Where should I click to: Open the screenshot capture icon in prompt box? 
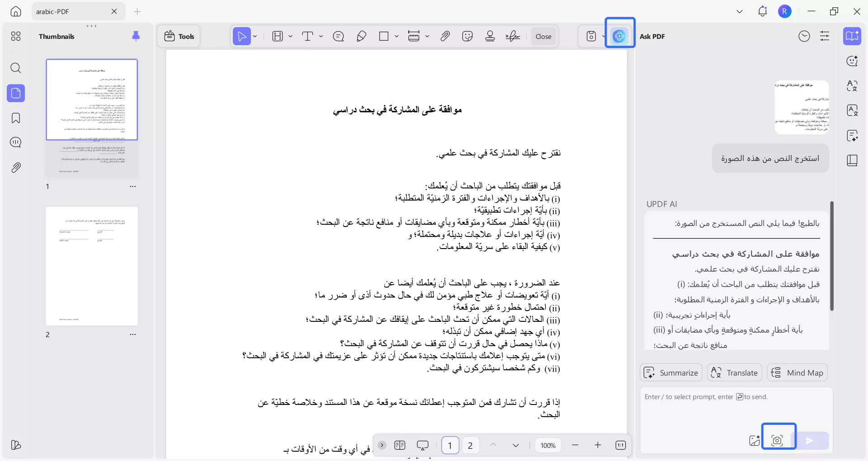pyautogui.click(x=778, y=440)
